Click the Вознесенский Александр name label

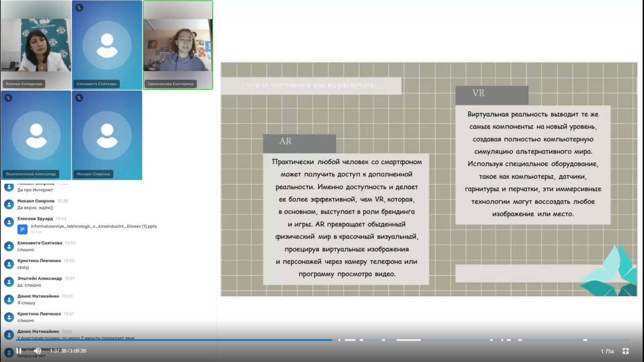31,174
